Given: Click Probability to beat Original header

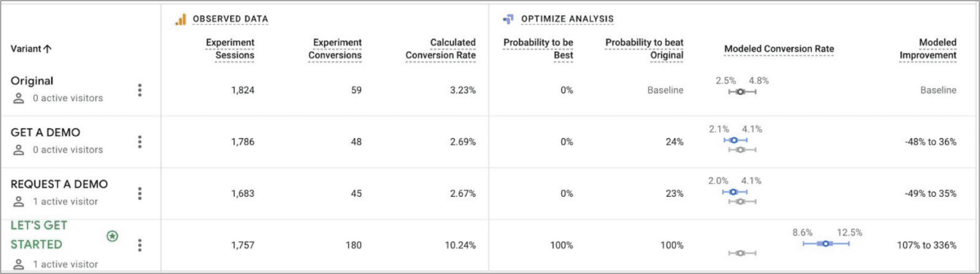Looking at the screenshot, I should click(x=644, y=49).
